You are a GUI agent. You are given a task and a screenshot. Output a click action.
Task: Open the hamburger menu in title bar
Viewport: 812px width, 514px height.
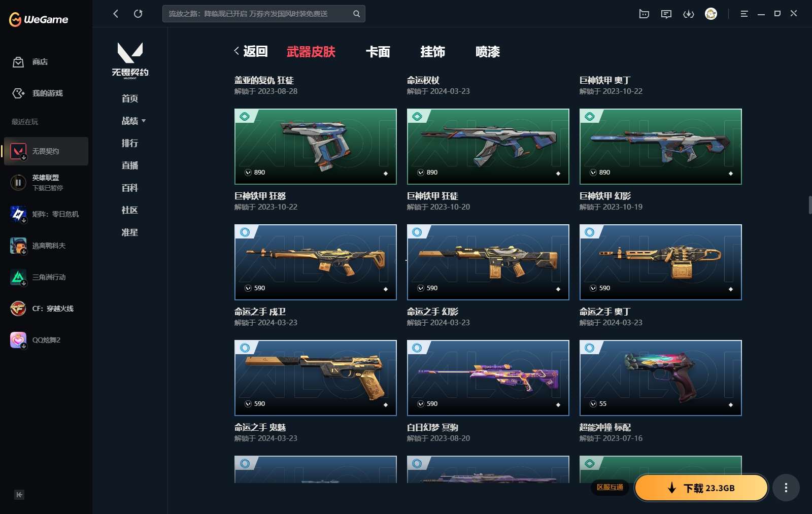click(744, 14)
